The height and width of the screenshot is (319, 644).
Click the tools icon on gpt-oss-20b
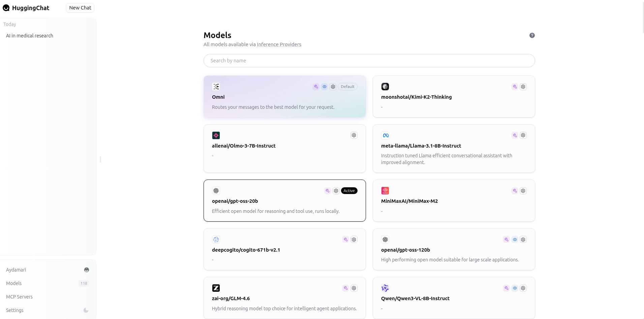[327, 191]
